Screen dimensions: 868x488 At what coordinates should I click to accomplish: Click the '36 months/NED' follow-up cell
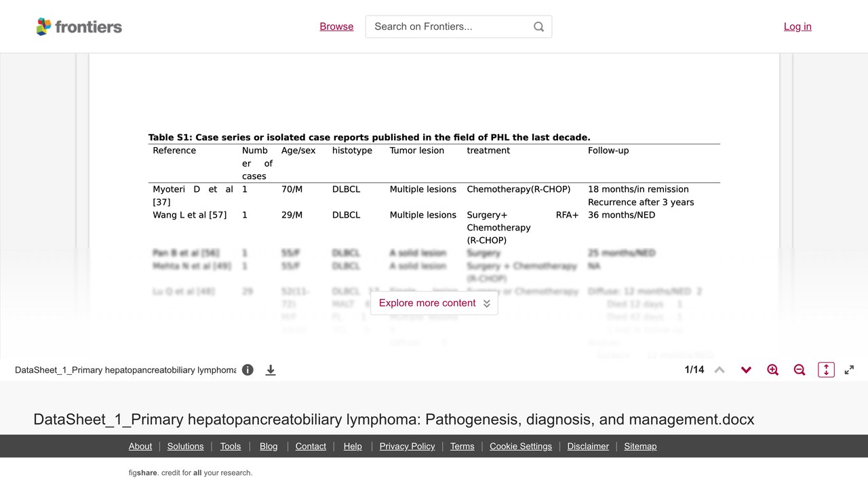coord(622,215)
